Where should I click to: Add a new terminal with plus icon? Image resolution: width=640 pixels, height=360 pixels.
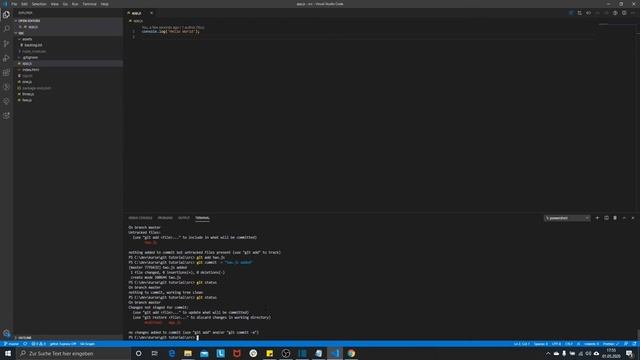(x=597, y=218)
